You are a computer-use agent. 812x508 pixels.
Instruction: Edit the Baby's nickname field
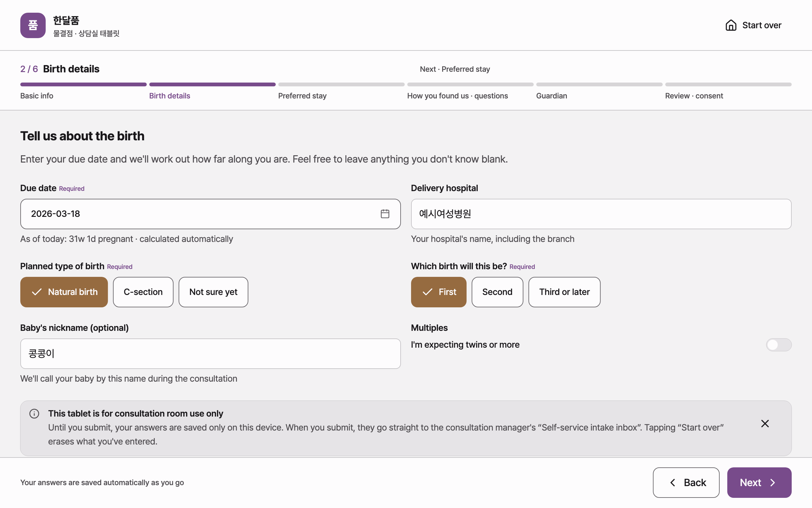(x=210, y=353)
